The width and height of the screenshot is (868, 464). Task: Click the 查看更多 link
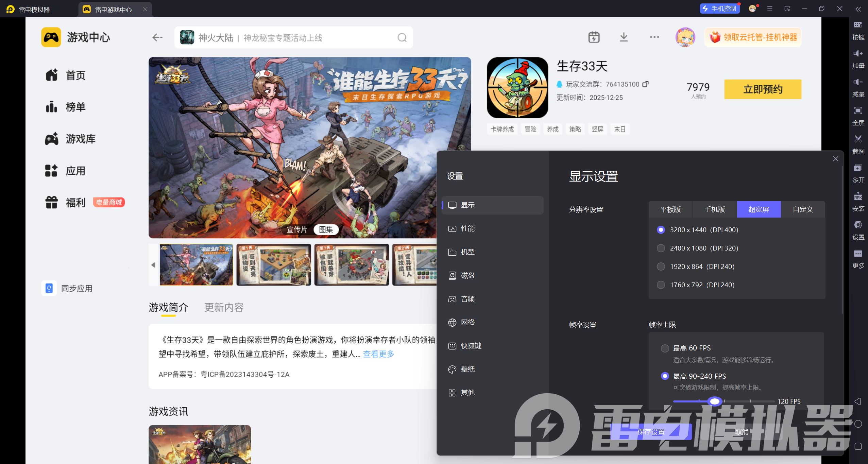point(378,354)
